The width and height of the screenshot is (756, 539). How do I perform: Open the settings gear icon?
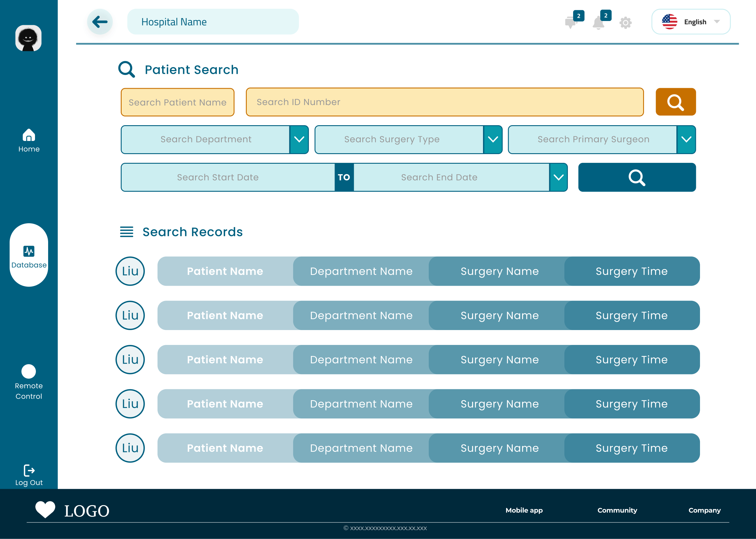click(625, 22)
